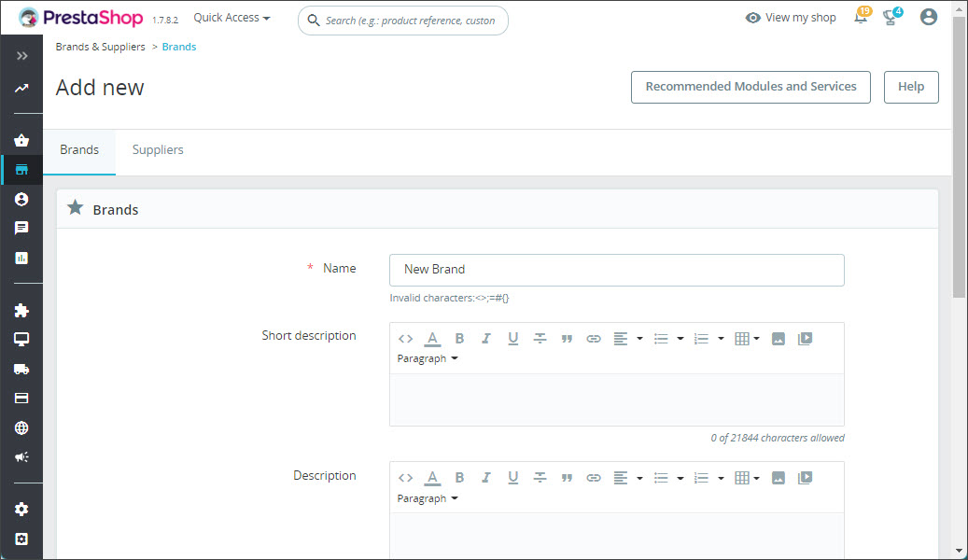Insert link in Short description editor
This screenshot has height=560, width=968.
[x=594, y=339]
